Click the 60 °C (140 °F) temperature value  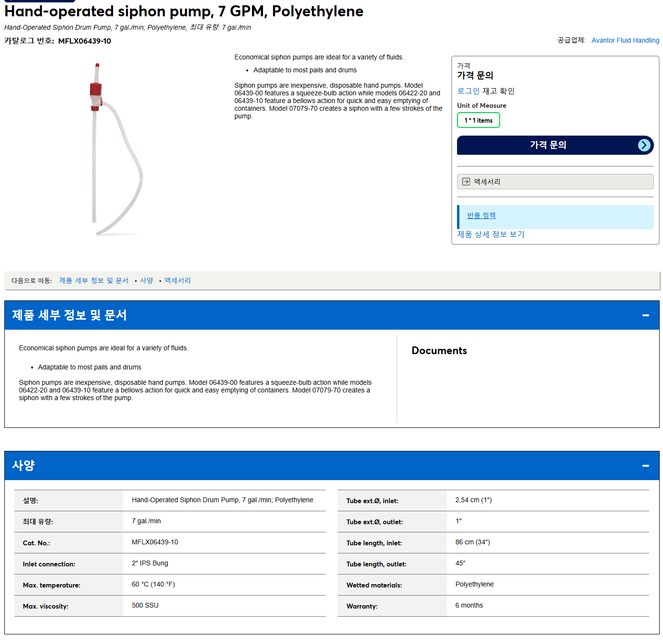(x=153, y=585)
